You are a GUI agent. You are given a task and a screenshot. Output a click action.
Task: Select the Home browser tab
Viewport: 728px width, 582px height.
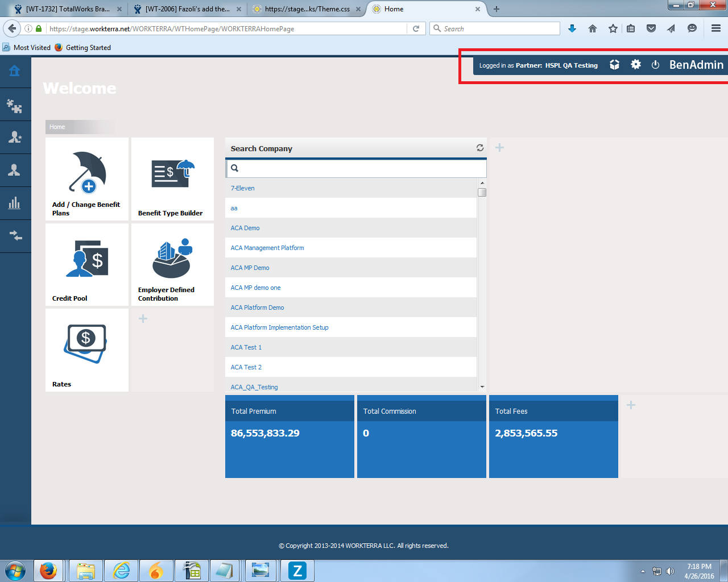427,9
